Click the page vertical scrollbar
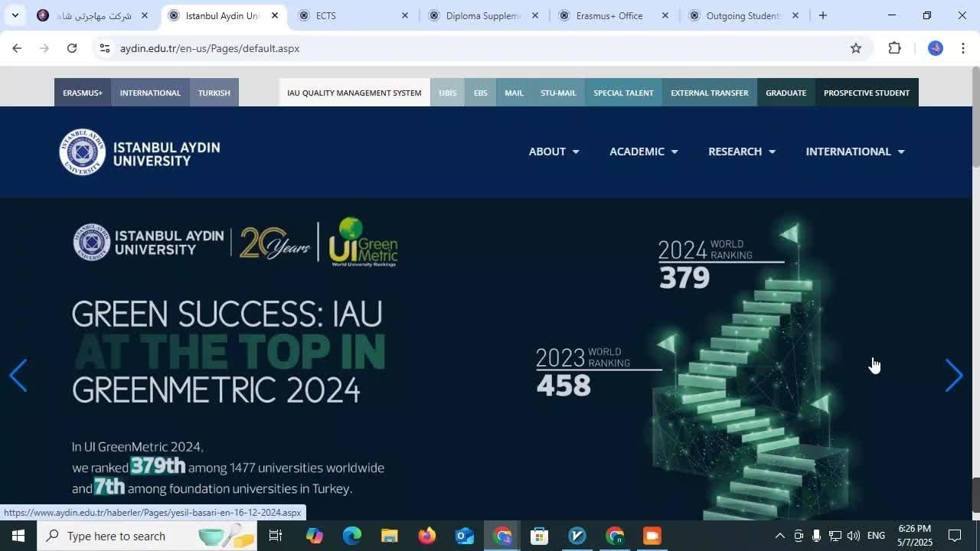980x551 pixels. tap(975, 291)
